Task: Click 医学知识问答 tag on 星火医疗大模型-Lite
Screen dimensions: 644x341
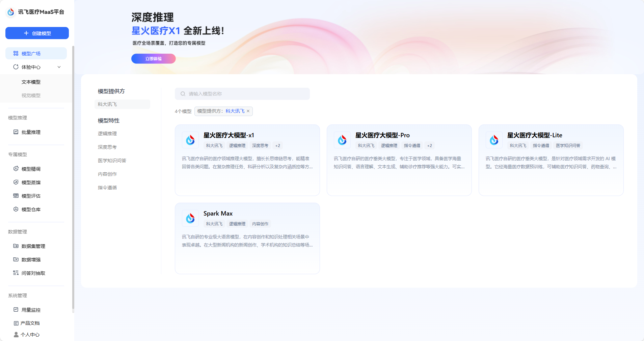Action: tap(568, 146)
